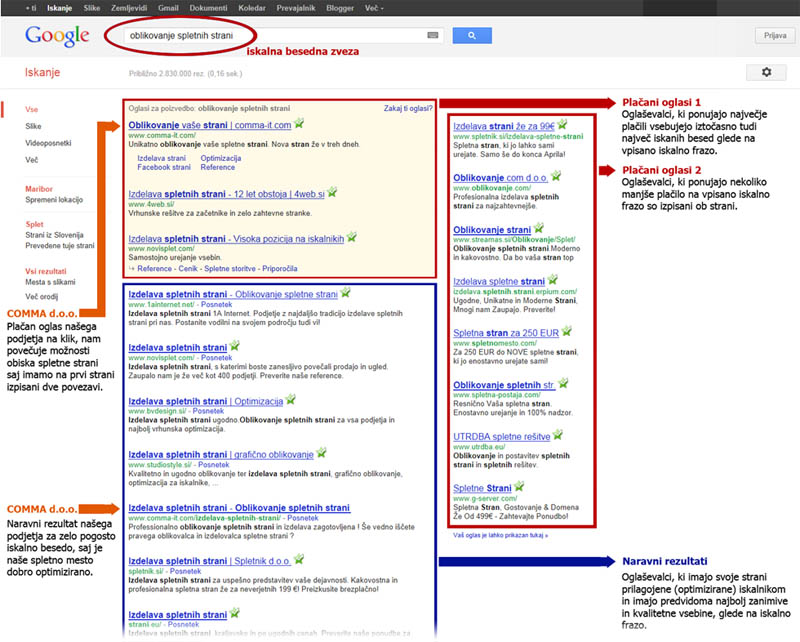Open Zemljevidi in the top bar

(129, 8)
